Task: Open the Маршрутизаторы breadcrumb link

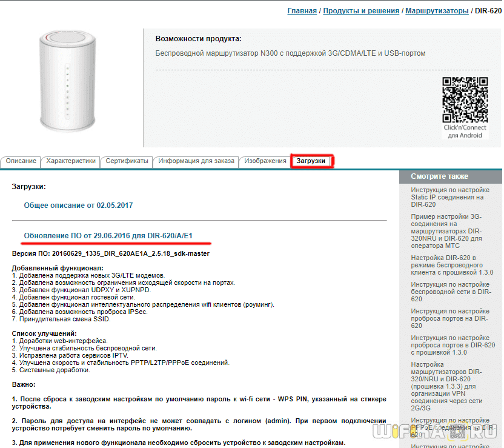Action: pyautogui.click(x=437, y=11)
